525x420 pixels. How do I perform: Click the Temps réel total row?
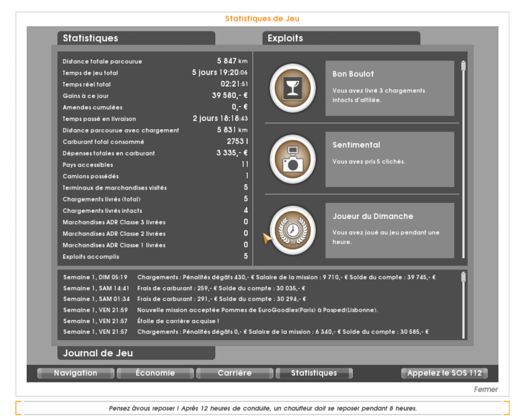[x=155, y=84]
